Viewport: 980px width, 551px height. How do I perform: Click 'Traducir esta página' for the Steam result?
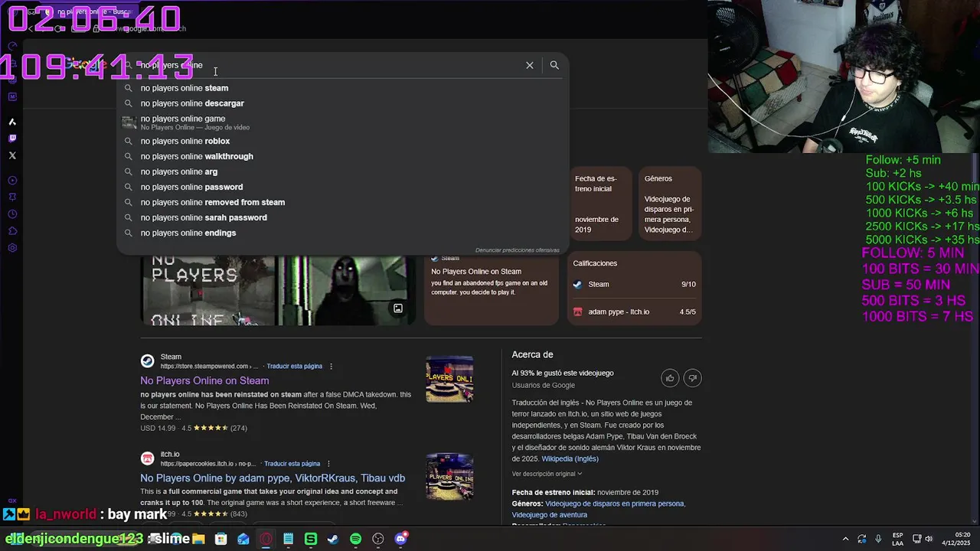294,366
